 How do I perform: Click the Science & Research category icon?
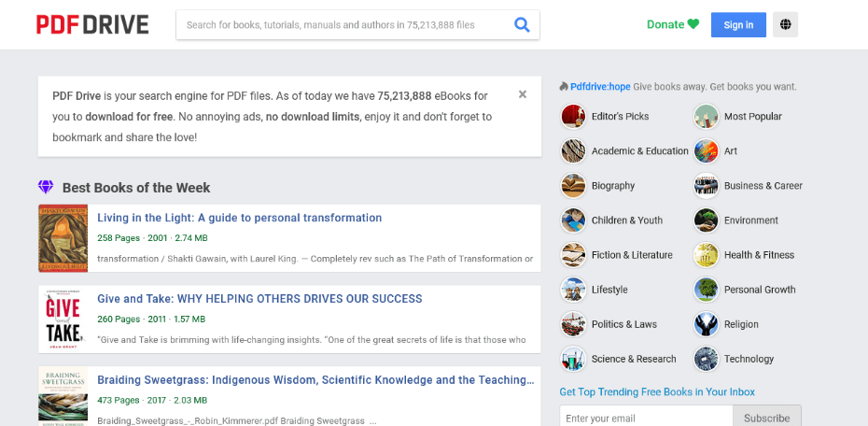(573, 359)
